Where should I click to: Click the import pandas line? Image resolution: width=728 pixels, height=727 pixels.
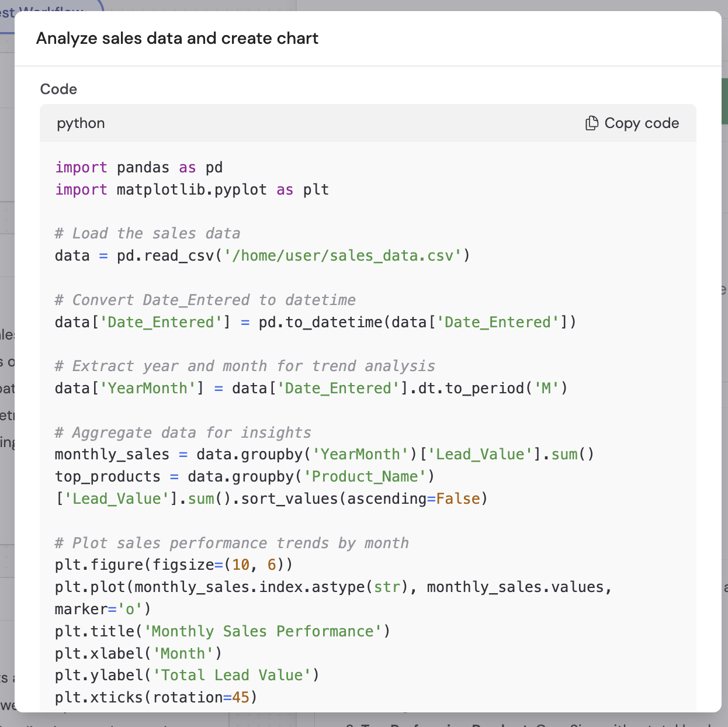click(138, 167)
